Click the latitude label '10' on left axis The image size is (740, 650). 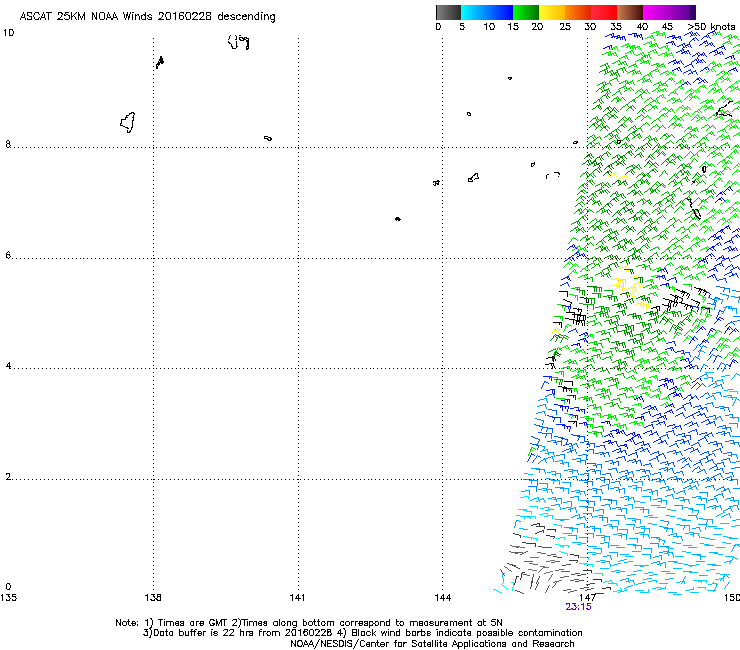(x=8, y=33)
